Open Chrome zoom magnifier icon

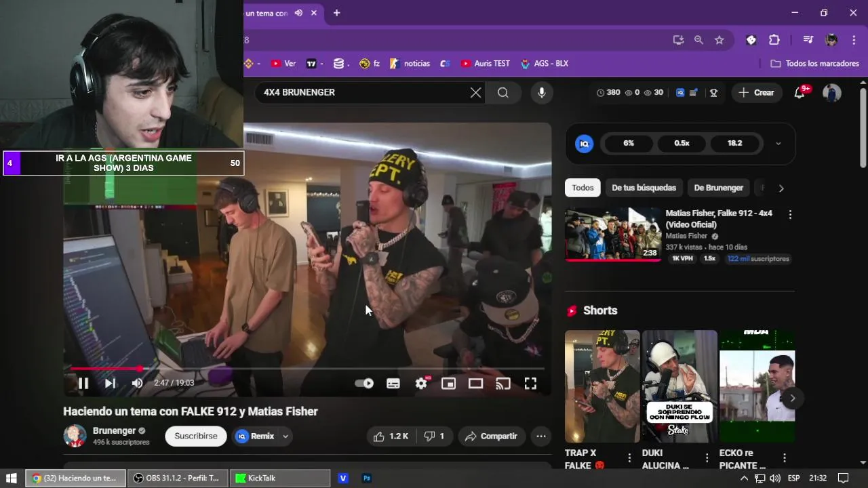pyautogui.click(x=698, y=40)
